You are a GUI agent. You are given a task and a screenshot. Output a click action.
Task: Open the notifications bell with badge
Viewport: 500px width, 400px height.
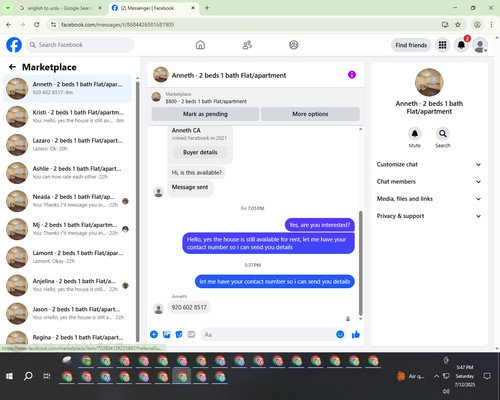click(461, 45)
